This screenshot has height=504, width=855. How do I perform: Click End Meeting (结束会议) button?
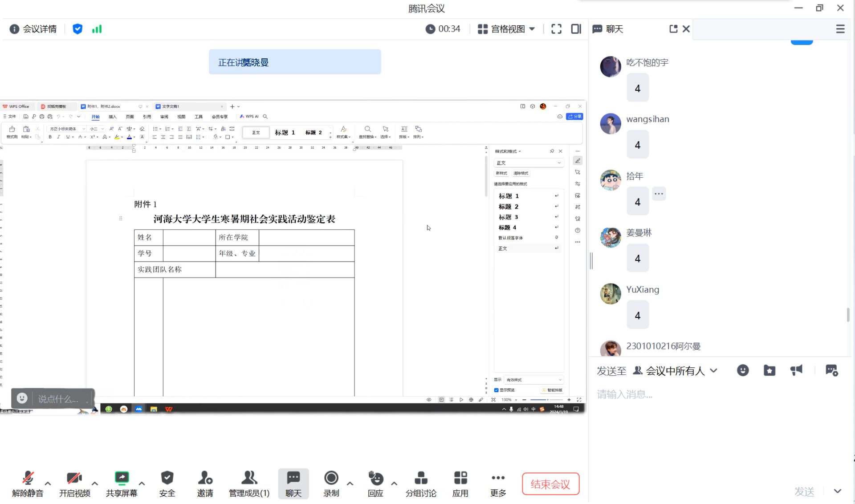(550, 484)
